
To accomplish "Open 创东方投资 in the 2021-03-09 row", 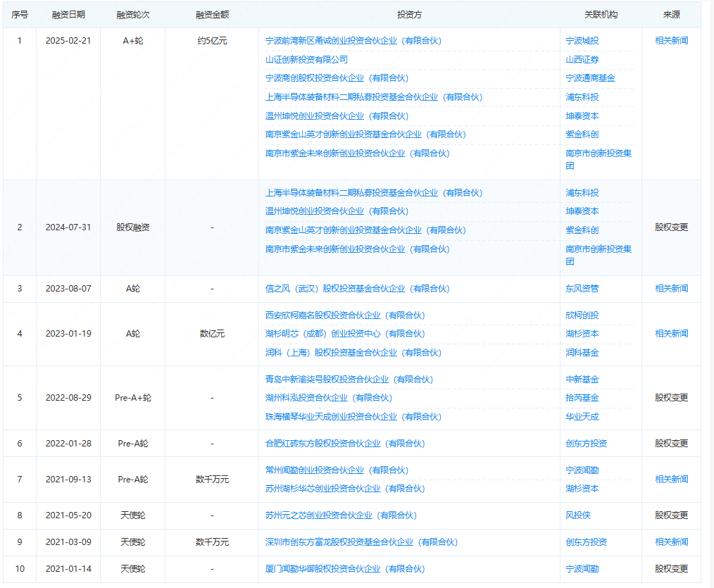I will pyautogui.click(x=586, y=542).
